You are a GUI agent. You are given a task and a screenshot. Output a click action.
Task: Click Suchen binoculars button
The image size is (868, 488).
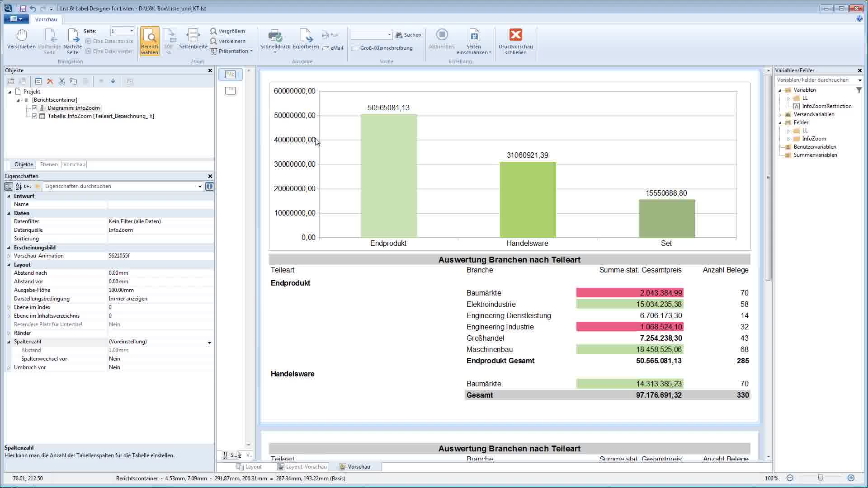pos(408,35)
